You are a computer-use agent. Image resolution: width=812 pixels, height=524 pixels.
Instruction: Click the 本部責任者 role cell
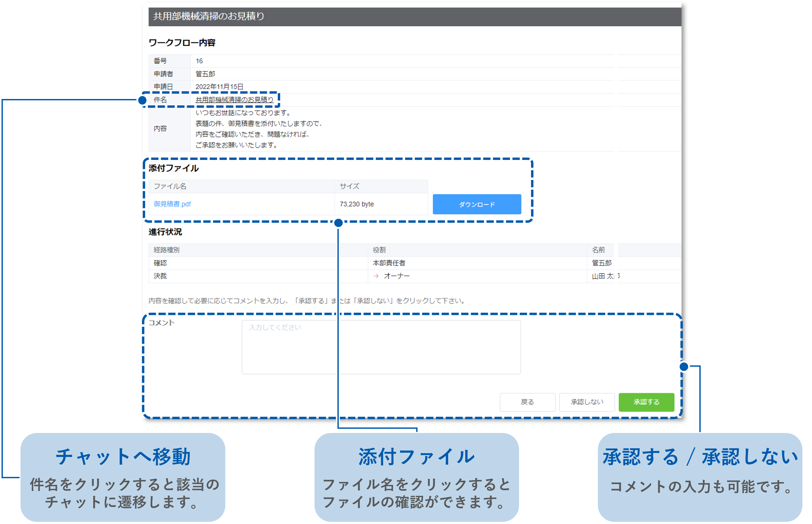pyautogui.click(x=389, y=263)
